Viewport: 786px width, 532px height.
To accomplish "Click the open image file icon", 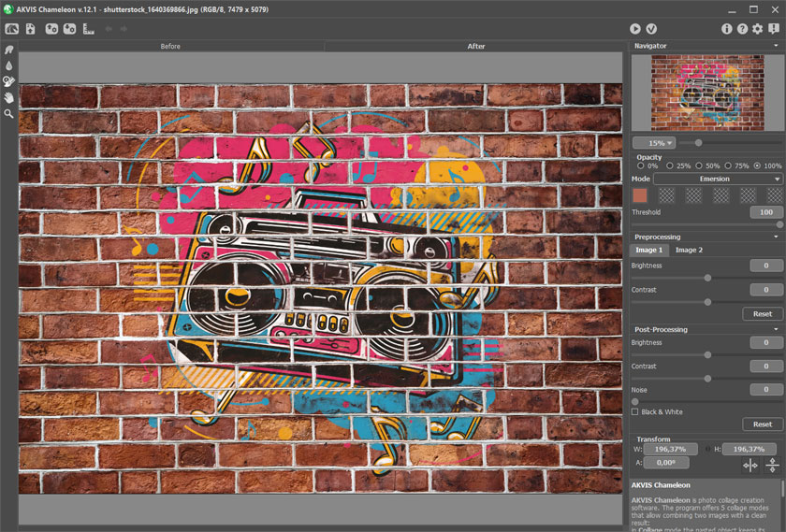I will click(x=31, y=29).
